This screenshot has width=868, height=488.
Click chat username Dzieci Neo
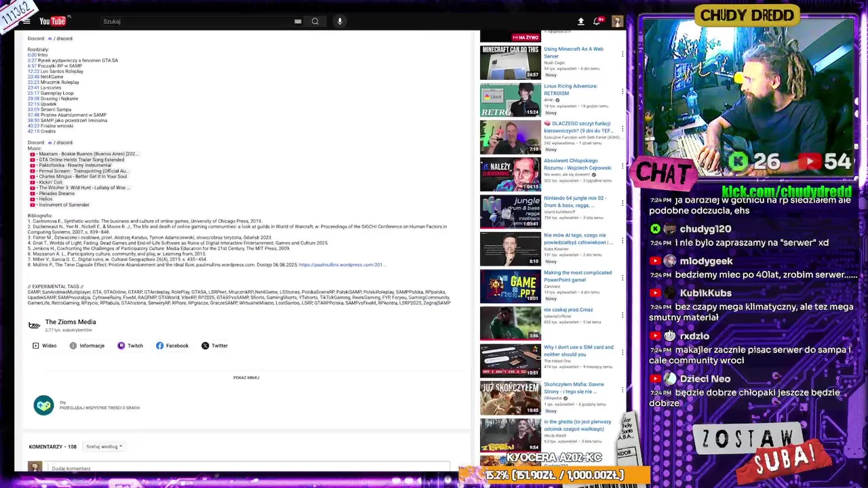[x=705, y=379]
